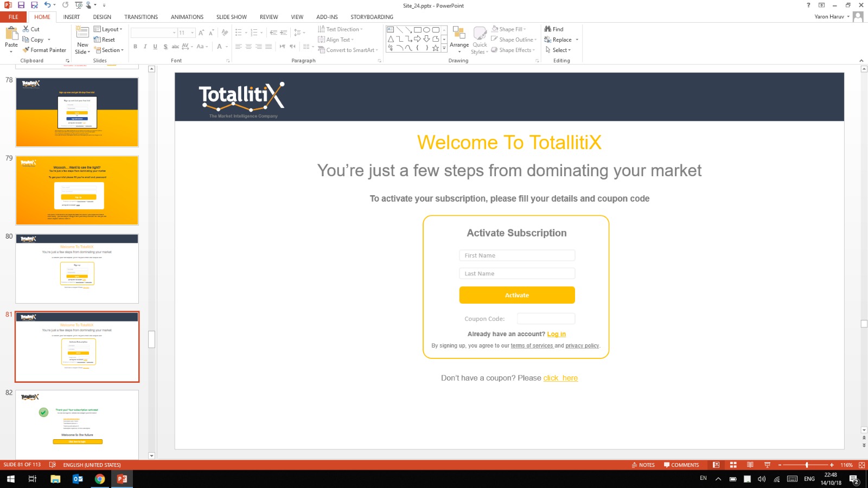Switch to the STORYBOARDING tab

point(372,17)
